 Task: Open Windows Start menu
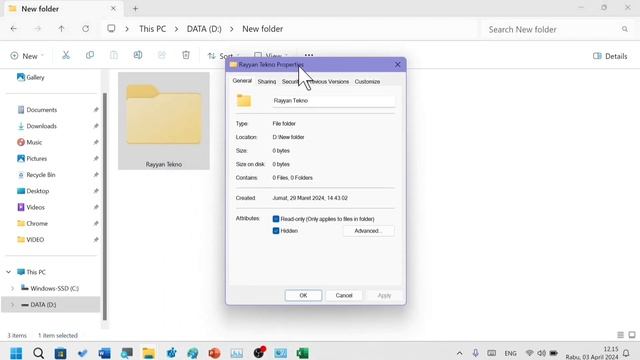click(x=16, y=353)
